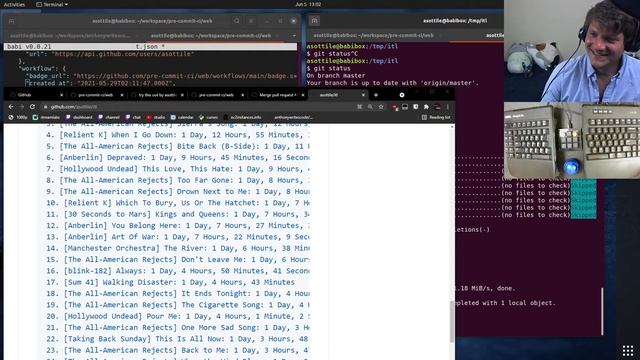640x360 pixels.
Task: Click the date and time in top bar
Action: (x=308, y=4)
